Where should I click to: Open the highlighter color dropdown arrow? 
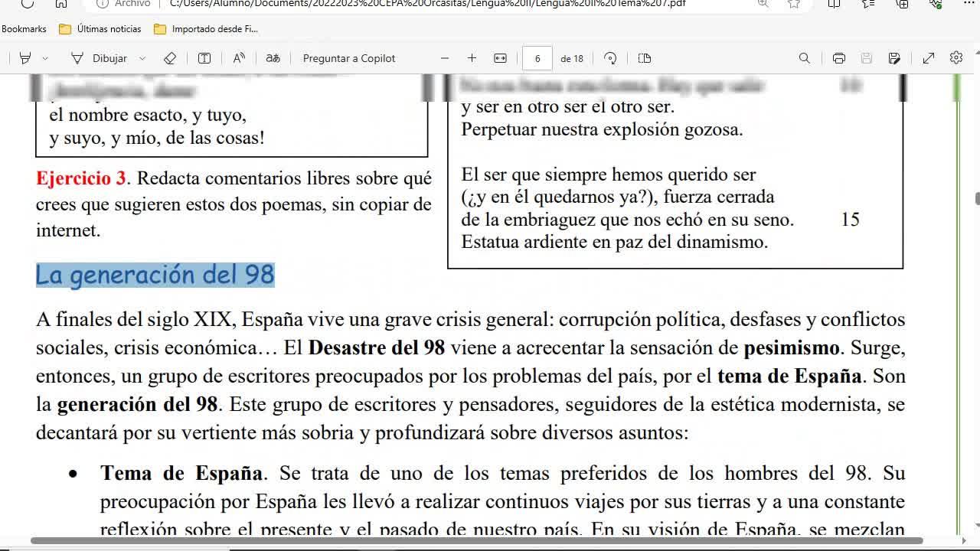pyautogui.click(x=45, y=58)
